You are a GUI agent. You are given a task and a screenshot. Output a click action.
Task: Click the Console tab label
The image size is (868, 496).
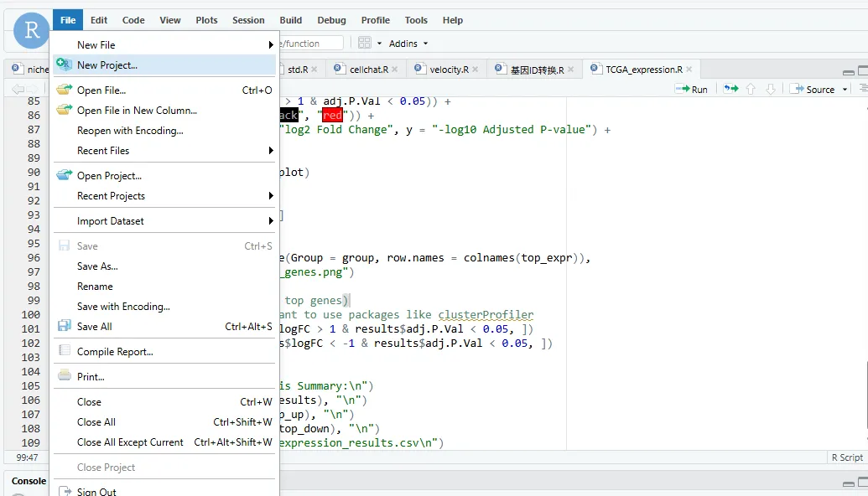[x=29, y=481]
